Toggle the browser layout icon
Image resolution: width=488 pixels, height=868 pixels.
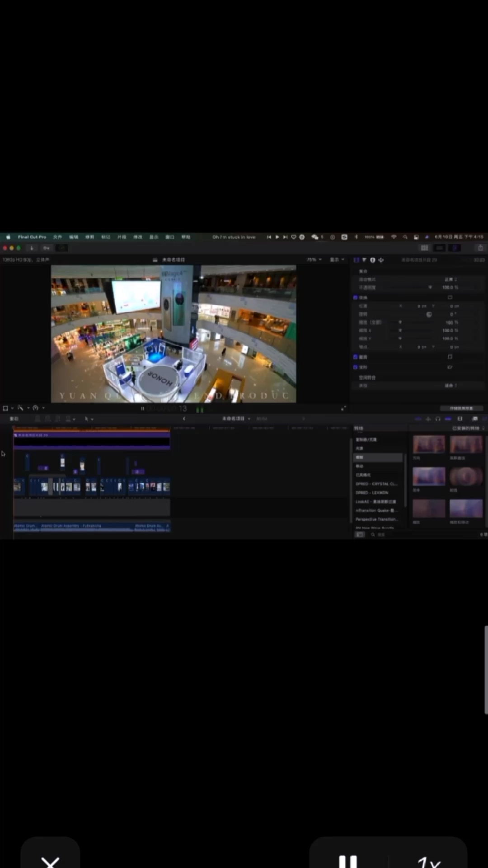pyautogui.click(x=424, y=248)
